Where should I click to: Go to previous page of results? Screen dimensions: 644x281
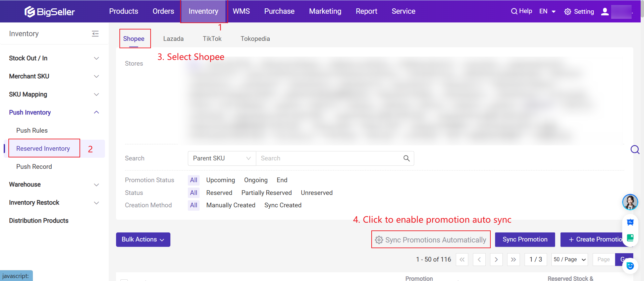pos(479,260)
